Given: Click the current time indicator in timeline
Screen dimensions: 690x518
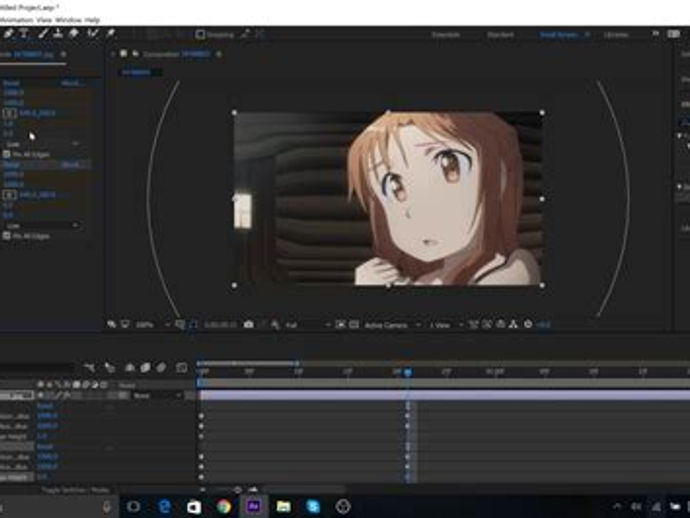Looking at the screenshot, I should [x=408, y=373].
